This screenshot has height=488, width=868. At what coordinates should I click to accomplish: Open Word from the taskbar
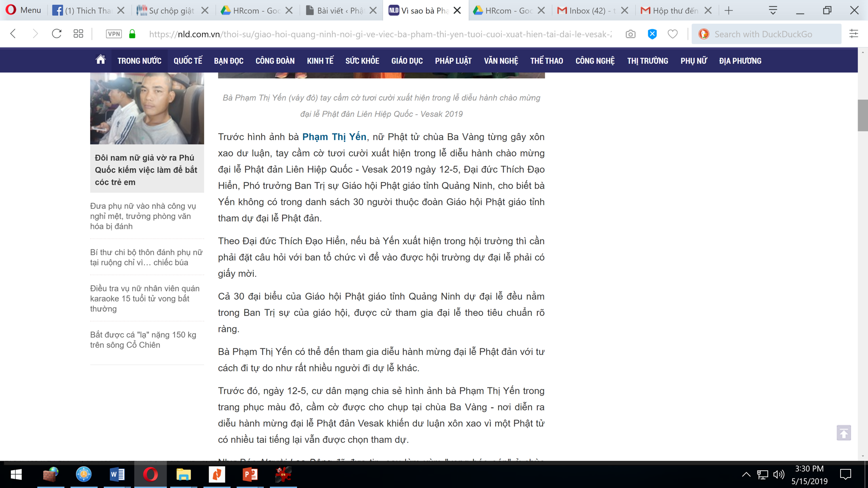click(x=117, y=474)
